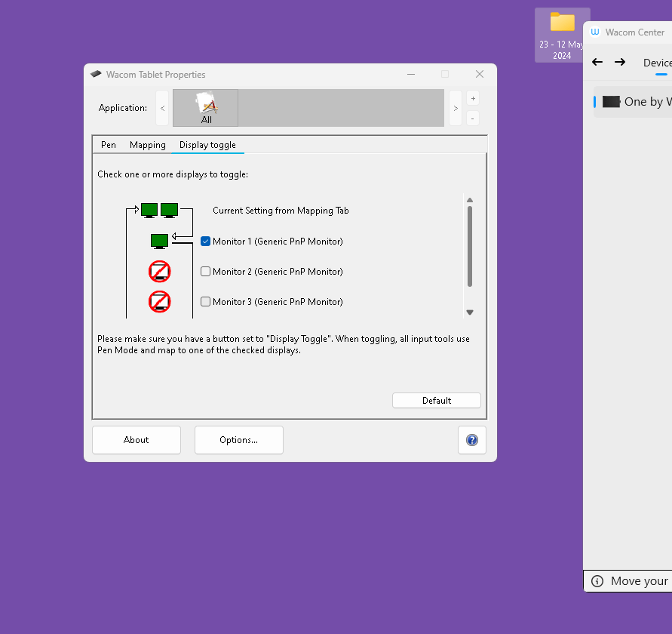
Task: Add an application with the + button
Action: pyautogui.click(x=473, y=98)
